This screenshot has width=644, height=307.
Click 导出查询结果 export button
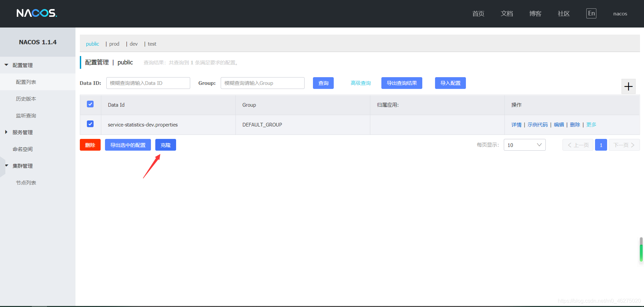[x=401, y=83]
